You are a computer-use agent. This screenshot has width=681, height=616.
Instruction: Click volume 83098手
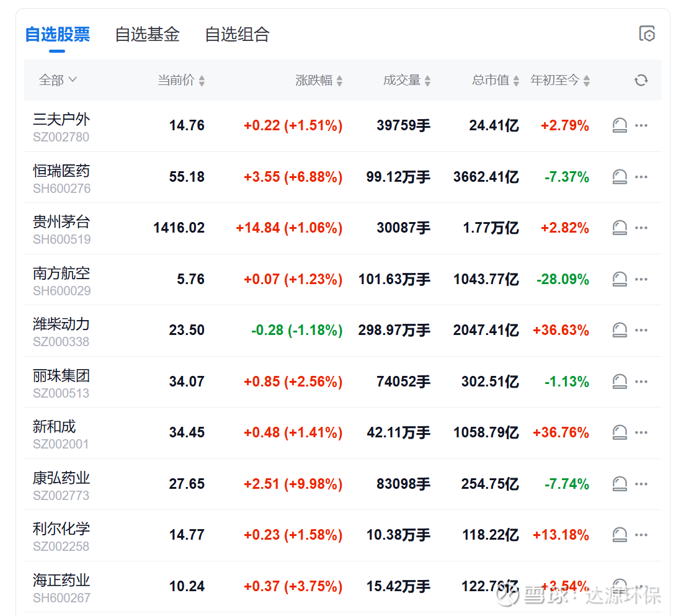(404, 483)
